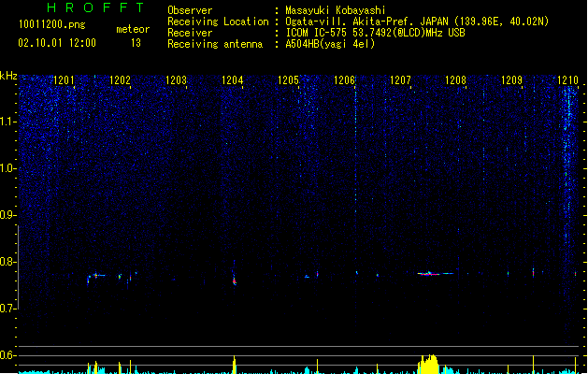Click the 1208 time marker
588x374 pixels.
(455, 80)
